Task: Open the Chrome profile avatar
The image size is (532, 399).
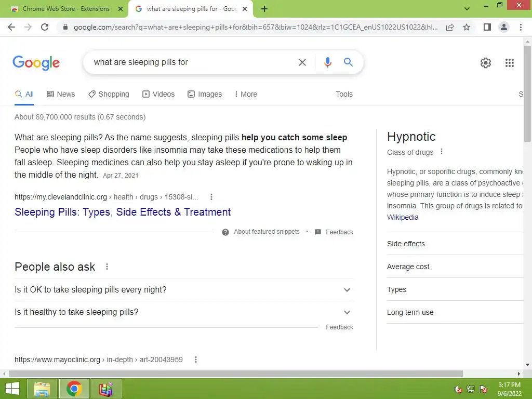Action: click(x=504, y=27)
